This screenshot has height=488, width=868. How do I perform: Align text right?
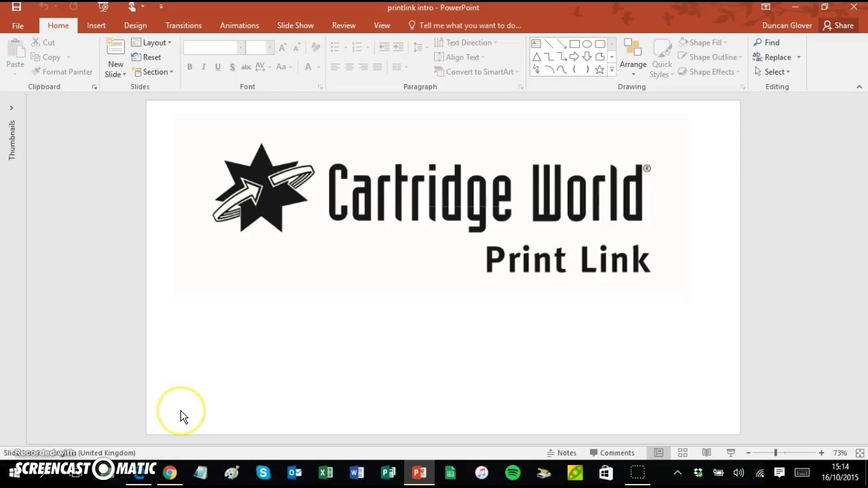[363, 67]
